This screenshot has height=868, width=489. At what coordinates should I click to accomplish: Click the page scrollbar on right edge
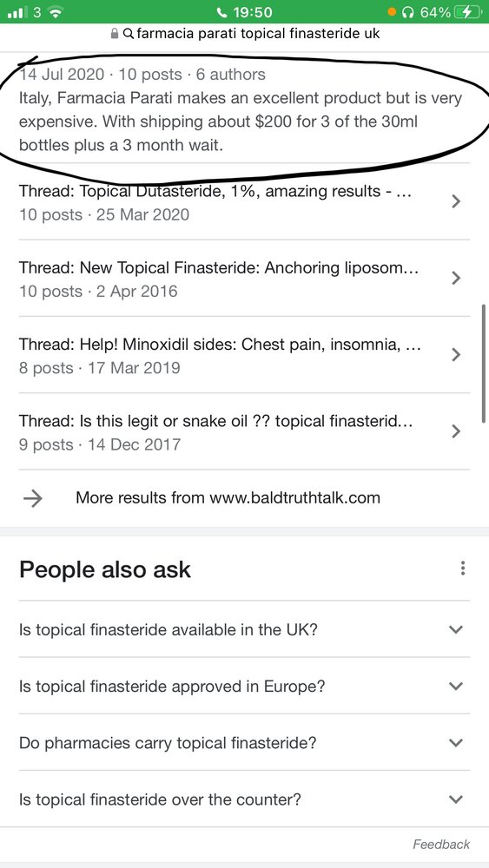485,363
